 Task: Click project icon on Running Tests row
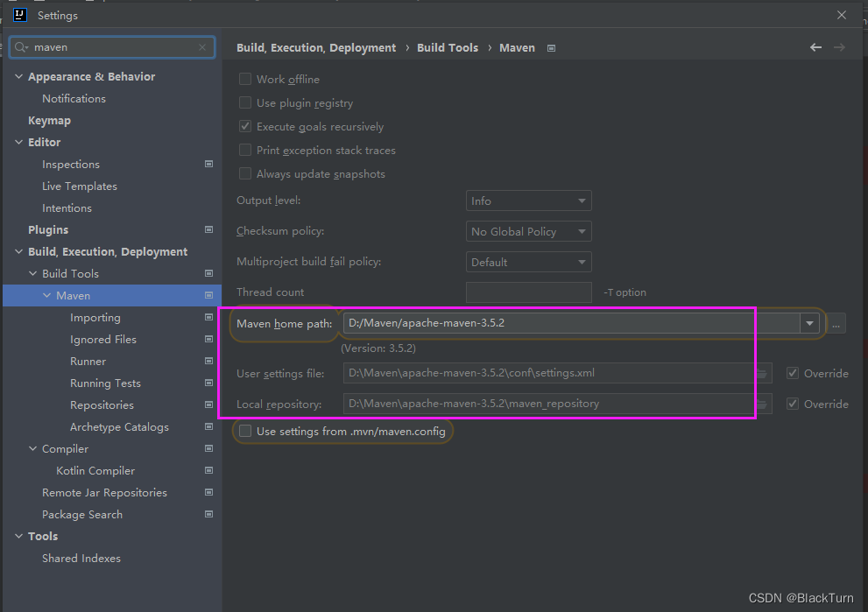pyautogui.click(x=208, y=383)
